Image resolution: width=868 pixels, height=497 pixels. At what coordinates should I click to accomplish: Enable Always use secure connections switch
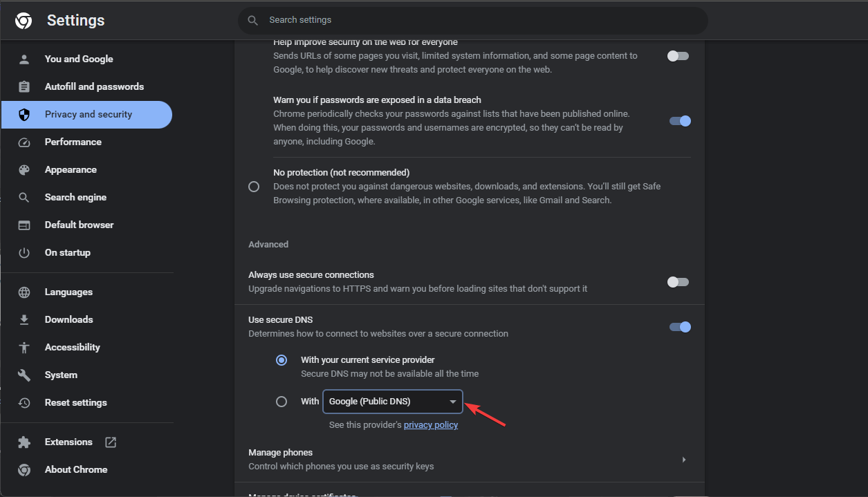pyautogui.click(x=678, y=282)
